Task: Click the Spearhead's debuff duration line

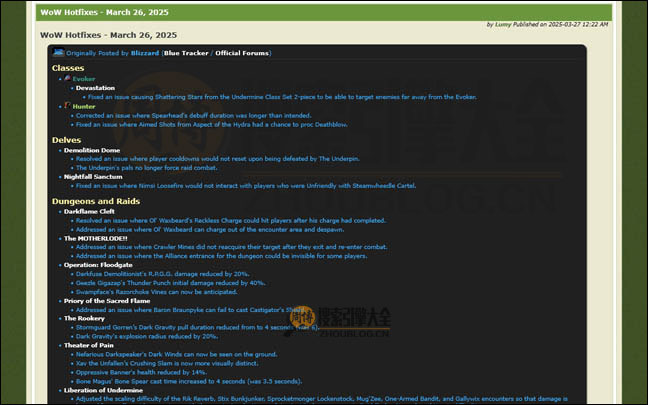Action: [193, 115]
